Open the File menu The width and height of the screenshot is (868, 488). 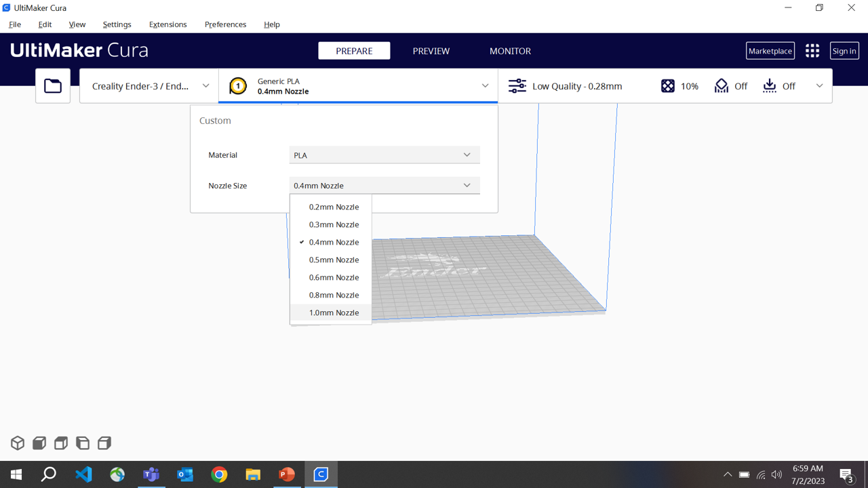click(x=15, y=24)
